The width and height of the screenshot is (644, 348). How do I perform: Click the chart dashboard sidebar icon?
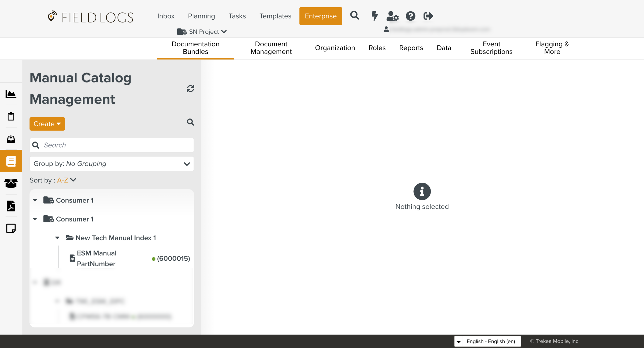coord(11,94)
